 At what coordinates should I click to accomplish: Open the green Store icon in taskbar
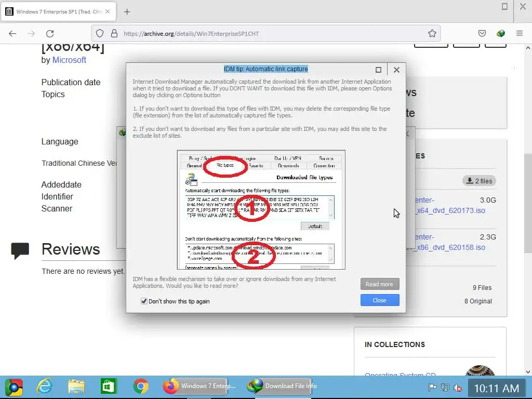tap(109, 387)
